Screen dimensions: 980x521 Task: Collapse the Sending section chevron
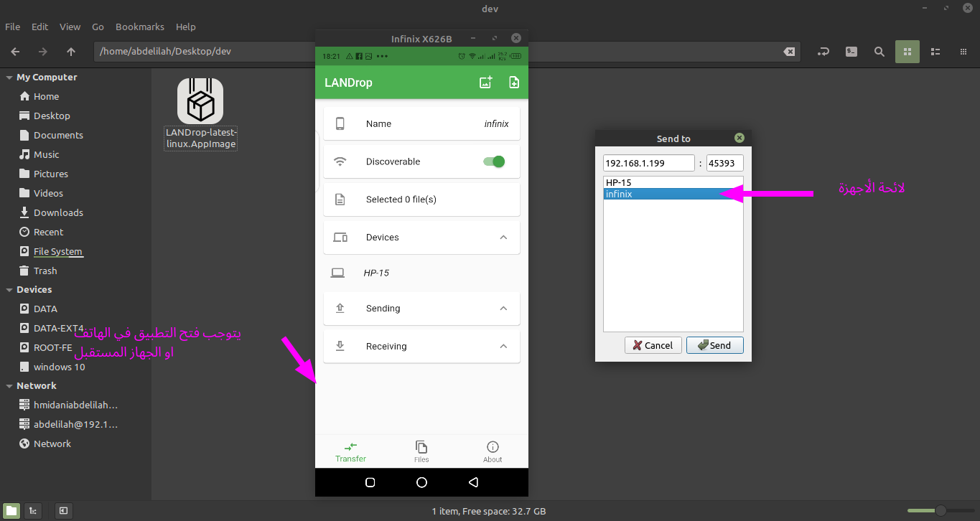[503, 309]
